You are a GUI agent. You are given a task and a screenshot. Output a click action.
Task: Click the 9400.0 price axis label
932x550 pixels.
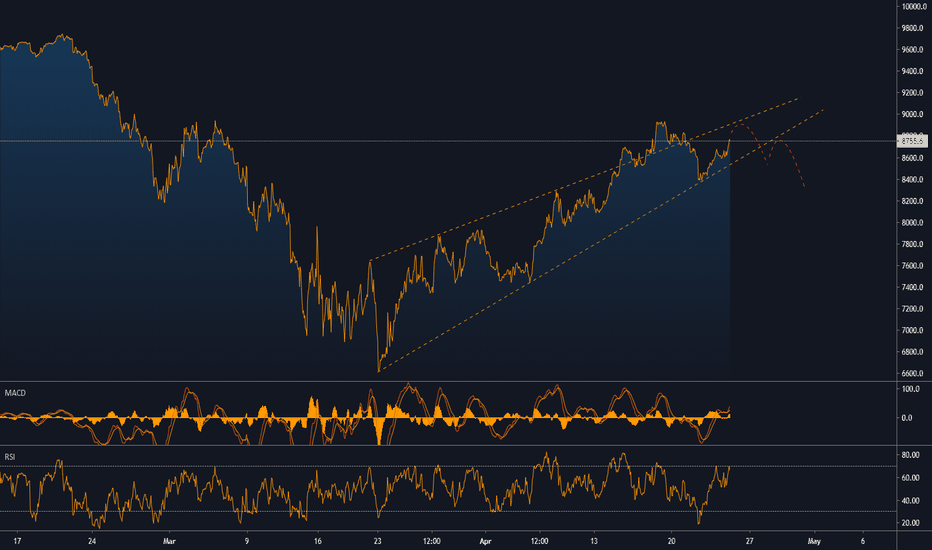pyautogui.click(x=912, y=71)
